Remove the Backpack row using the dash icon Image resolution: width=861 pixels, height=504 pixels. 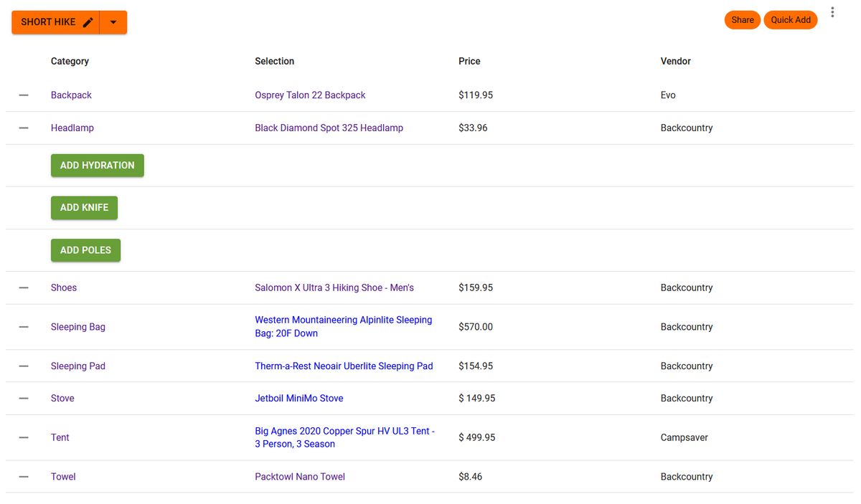24,95
